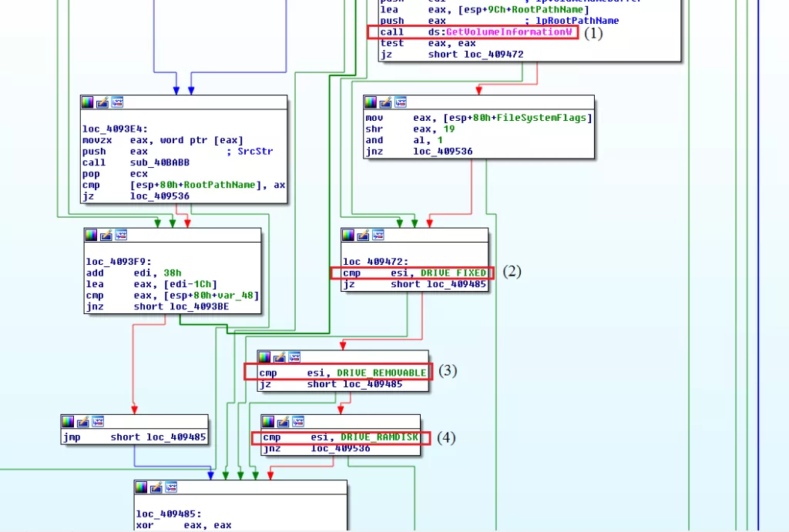Screen dimensions: 789x532
Task: Select the DRIVE_RAMDISK constant
Action: 379,437
